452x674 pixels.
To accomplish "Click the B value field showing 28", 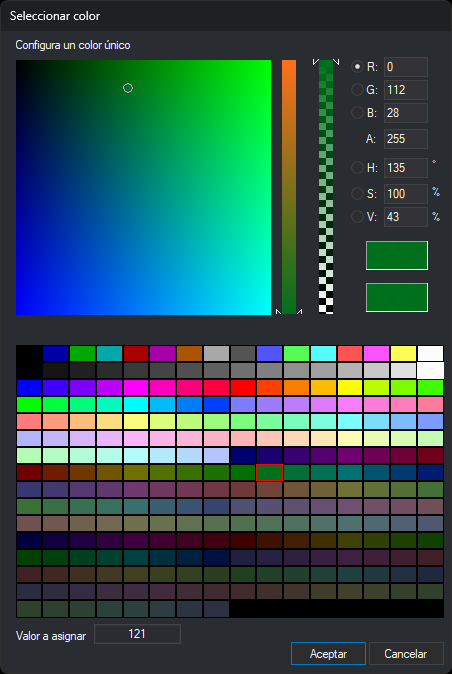I will (406, 113).
